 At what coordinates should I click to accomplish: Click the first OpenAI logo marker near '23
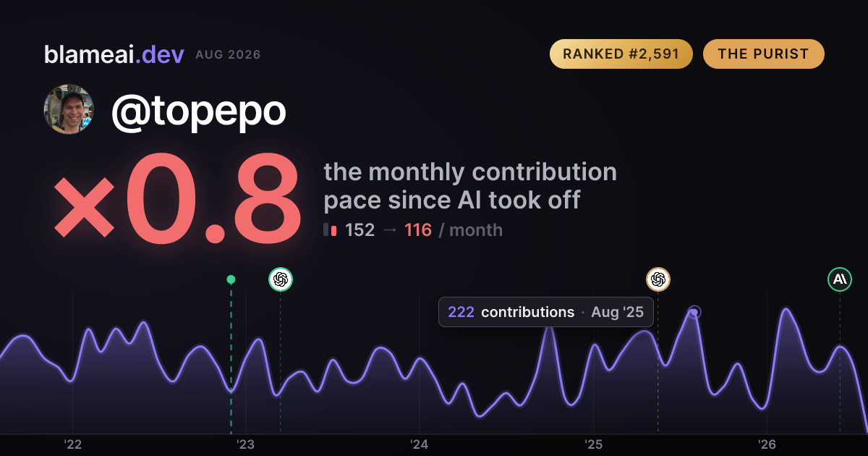[281, 279]
